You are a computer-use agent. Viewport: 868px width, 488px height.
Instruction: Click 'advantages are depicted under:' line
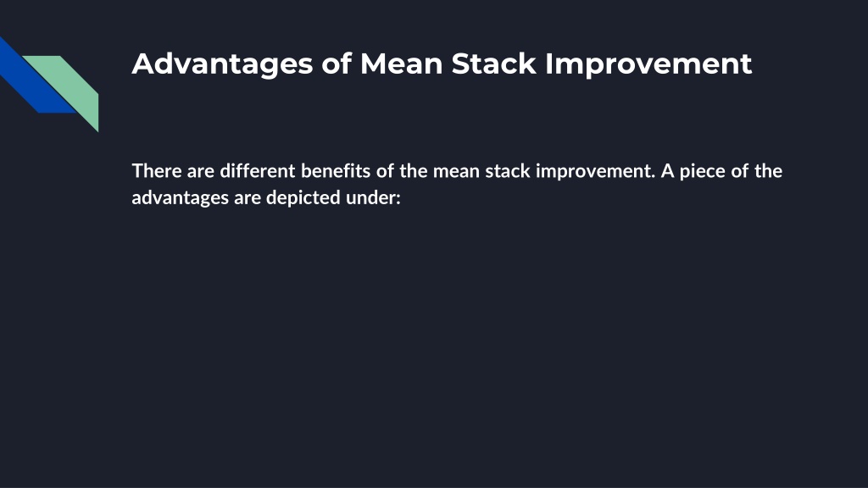pyautogui.click(x=266, y=197)
